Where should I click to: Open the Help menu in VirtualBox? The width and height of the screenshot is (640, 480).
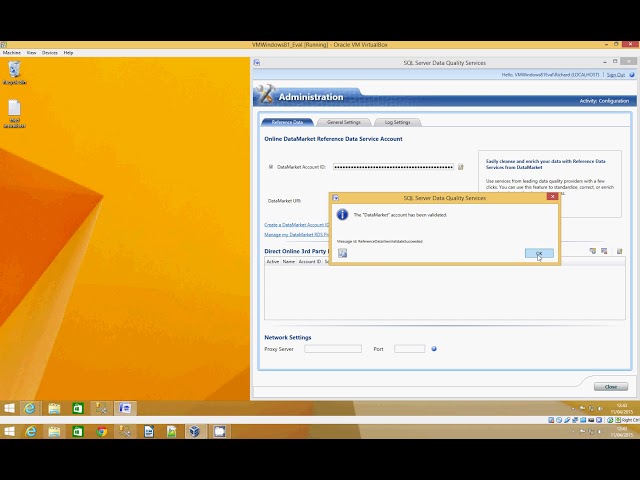pos(68,53)
